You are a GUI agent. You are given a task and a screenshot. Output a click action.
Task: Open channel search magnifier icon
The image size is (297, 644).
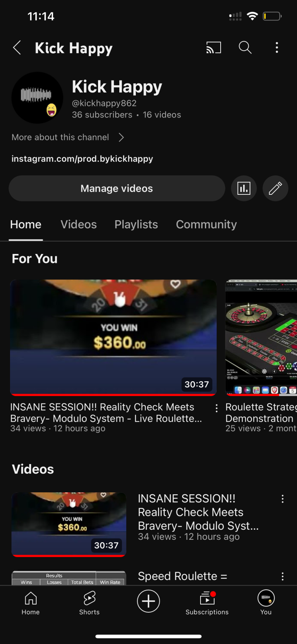point(245,47)
